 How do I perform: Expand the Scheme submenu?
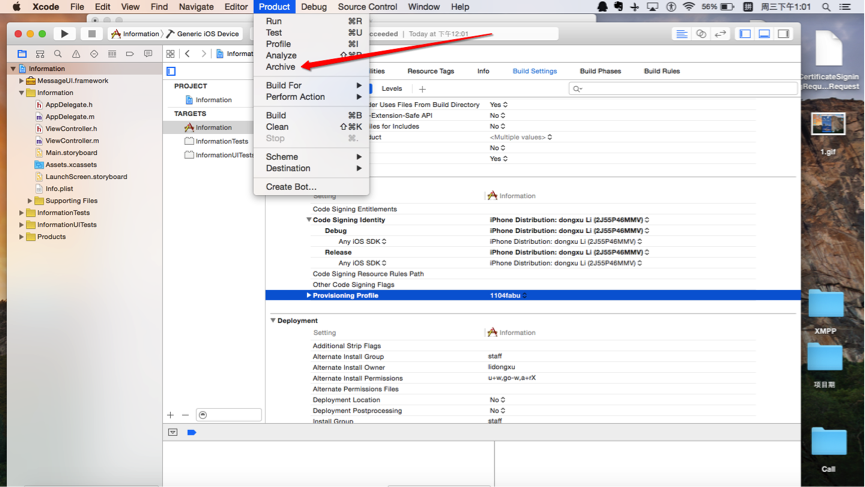click(x=311, y=157)
